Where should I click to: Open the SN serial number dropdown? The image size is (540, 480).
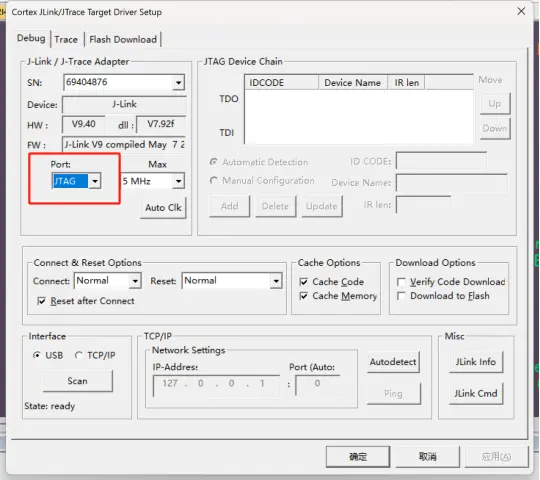pos(178,83)
